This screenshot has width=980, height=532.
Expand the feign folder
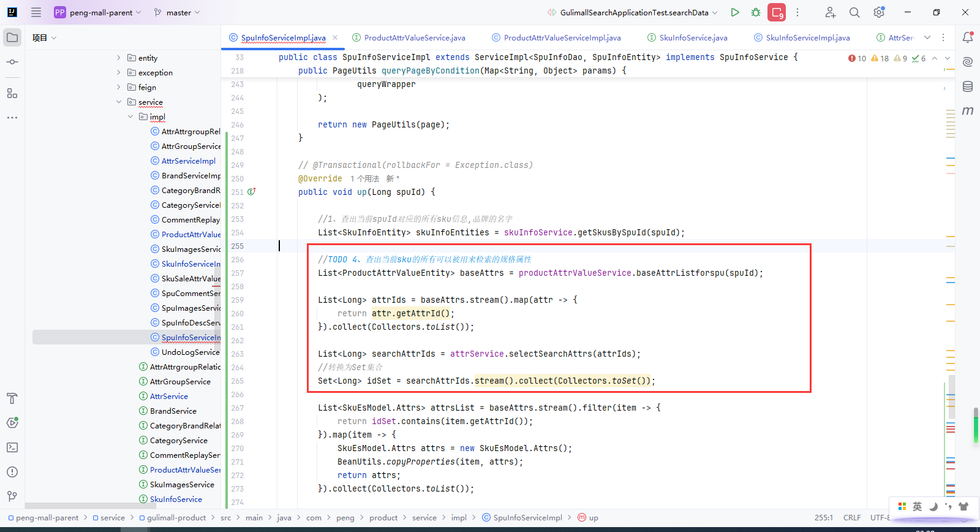pos(119,87)
